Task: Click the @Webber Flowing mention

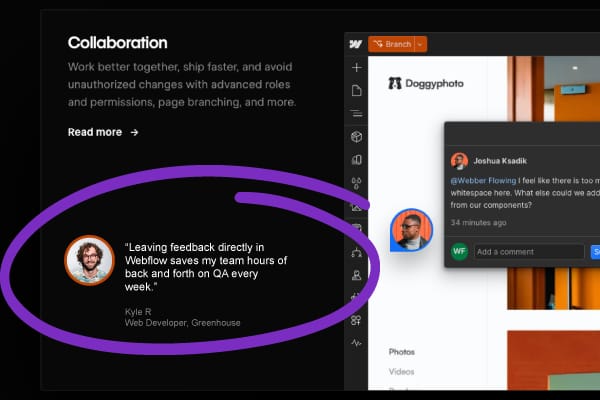Action: point(483,180)
